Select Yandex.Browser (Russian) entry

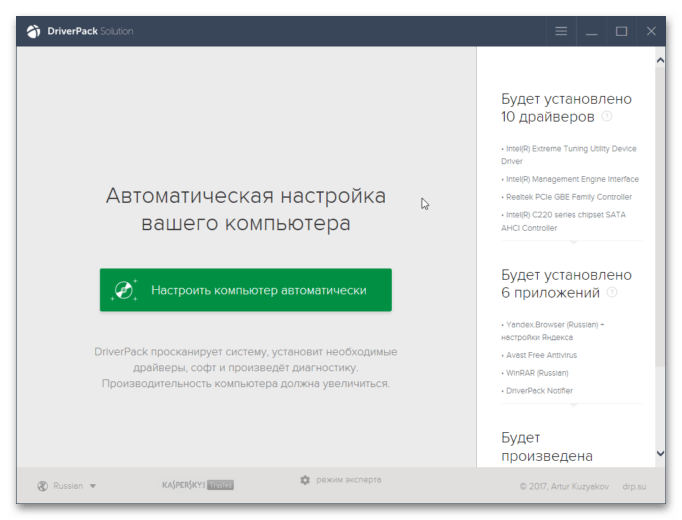pos(553,331)
